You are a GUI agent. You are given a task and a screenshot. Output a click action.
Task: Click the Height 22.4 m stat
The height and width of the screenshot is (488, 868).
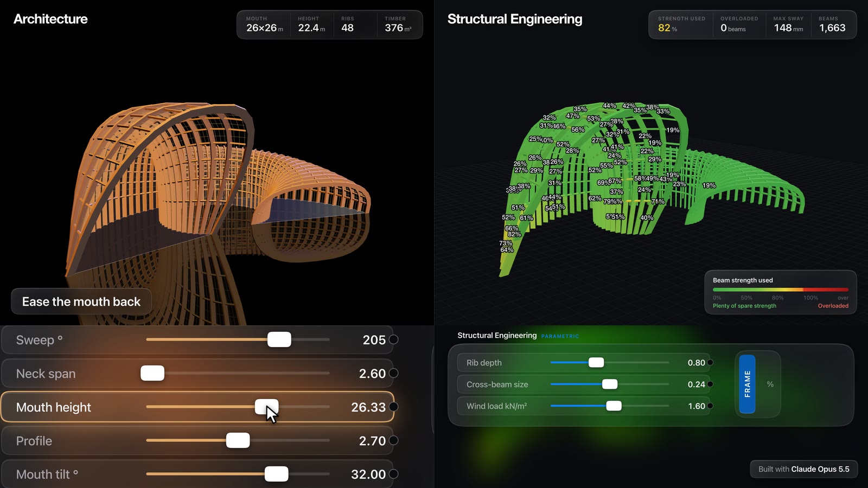pyautogui.click(x=311, y=24)
